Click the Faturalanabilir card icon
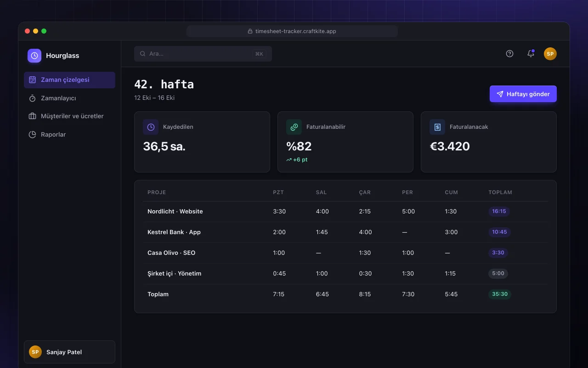This screenshot has height=368, width=588. click(294, 127)
